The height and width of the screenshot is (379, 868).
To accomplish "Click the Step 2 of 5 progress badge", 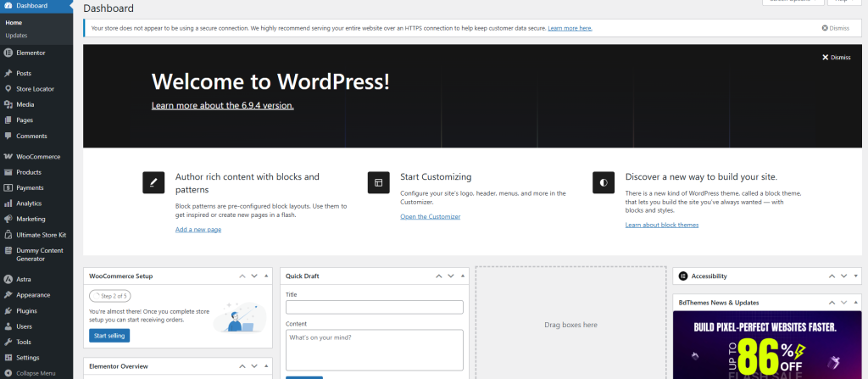I will [x=110, y=296].
